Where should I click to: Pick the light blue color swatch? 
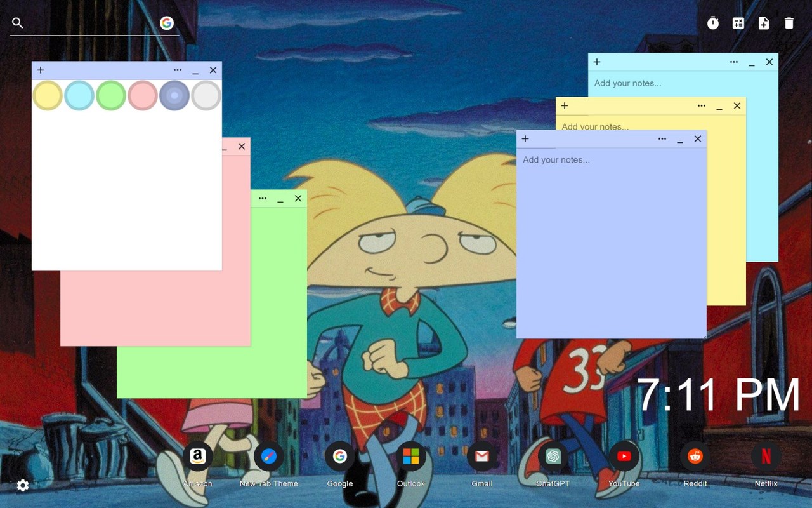point(79,96)
